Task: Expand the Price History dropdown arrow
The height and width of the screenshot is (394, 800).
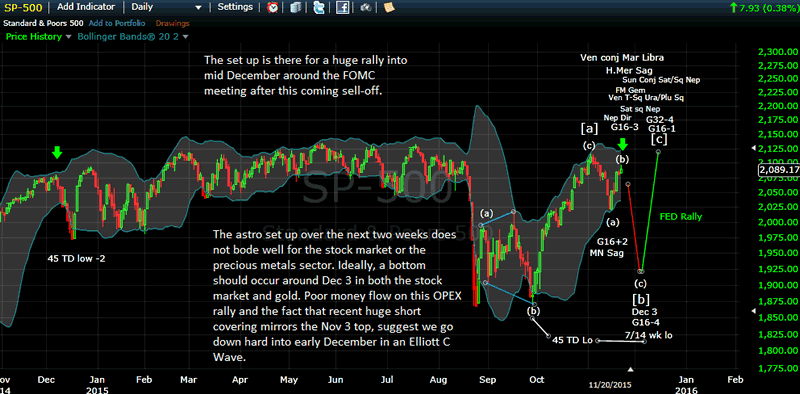Action: tap(69, 37)
